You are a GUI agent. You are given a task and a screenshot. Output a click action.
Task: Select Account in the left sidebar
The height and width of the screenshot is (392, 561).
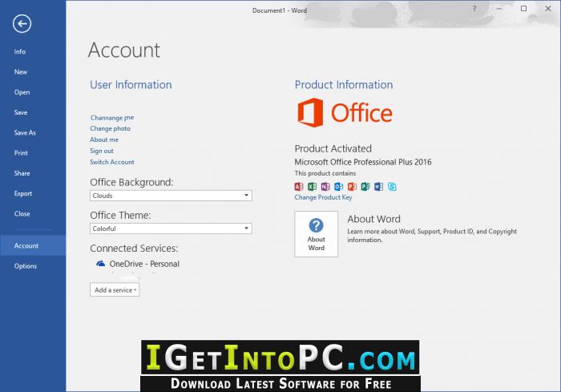(x=33, y=245)
